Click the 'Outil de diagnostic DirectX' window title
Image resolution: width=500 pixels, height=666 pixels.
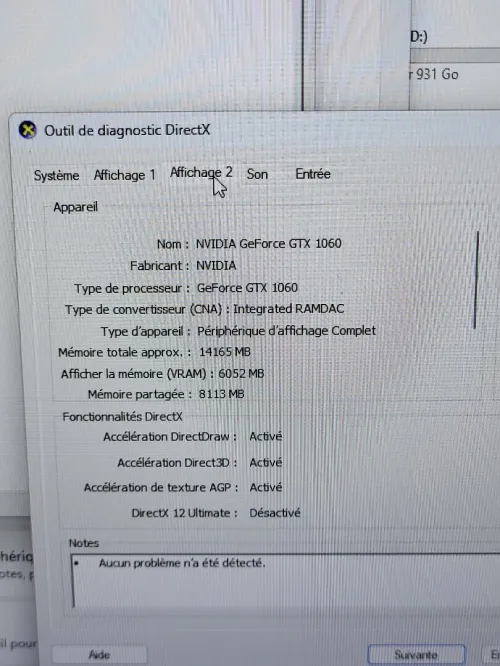pos(127,130)
